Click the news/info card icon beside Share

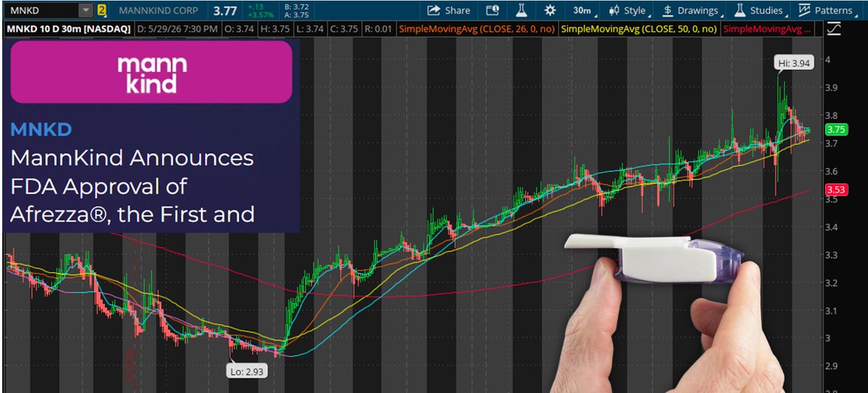[493, 10]
